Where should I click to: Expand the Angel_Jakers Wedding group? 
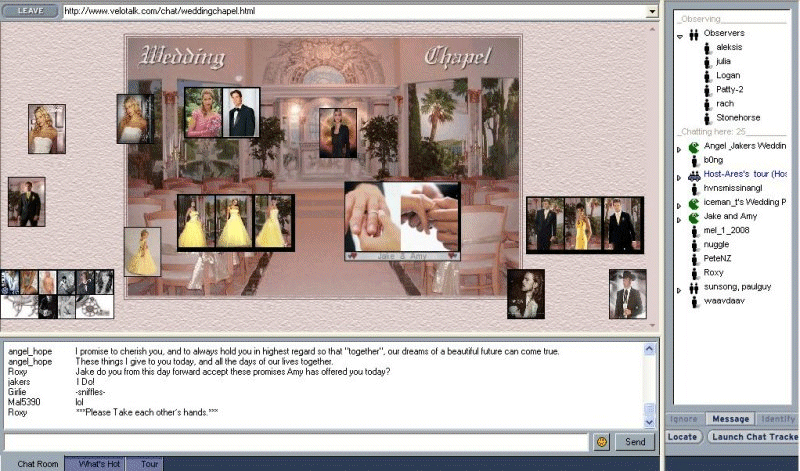[x=680, y=148]
